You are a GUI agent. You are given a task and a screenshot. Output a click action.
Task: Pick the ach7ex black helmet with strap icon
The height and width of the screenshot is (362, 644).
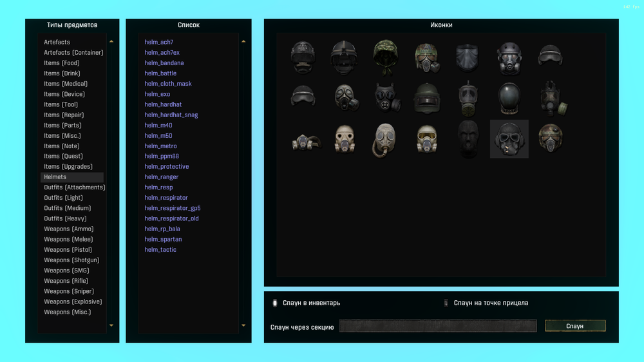[344, 57]
